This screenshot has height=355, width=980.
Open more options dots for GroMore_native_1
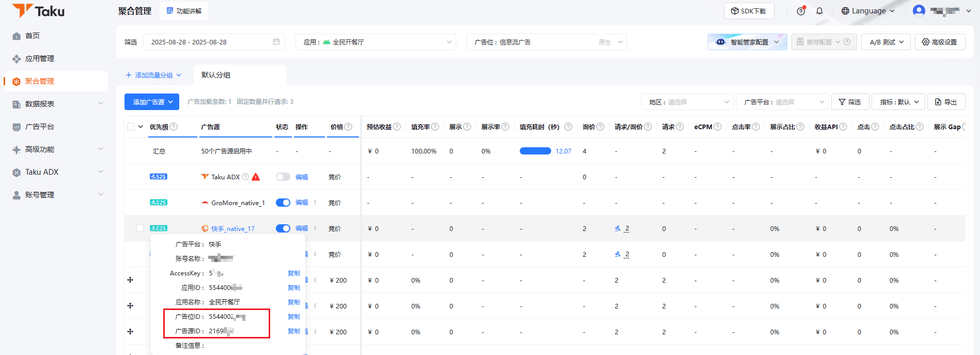click(315, 203)
